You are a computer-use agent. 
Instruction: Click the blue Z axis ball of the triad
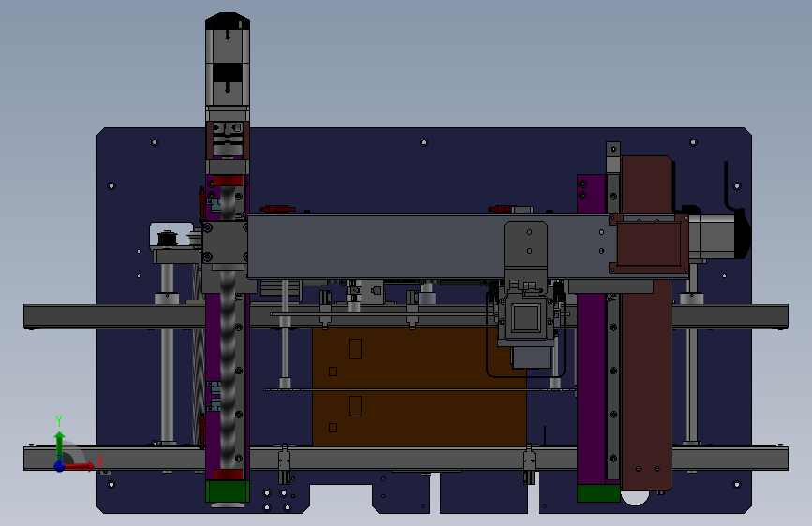tap(60, 466)
